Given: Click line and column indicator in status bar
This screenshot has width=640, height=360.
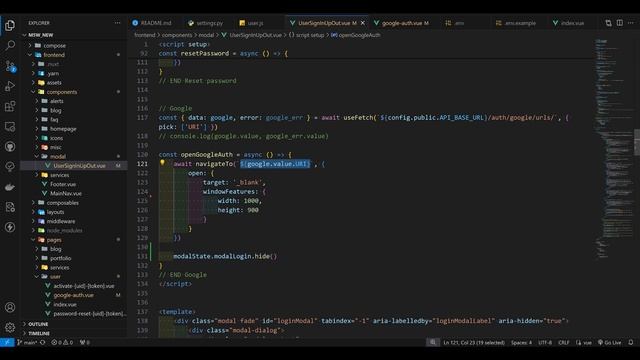Looking at the screenshot, I should pos(474,342).
